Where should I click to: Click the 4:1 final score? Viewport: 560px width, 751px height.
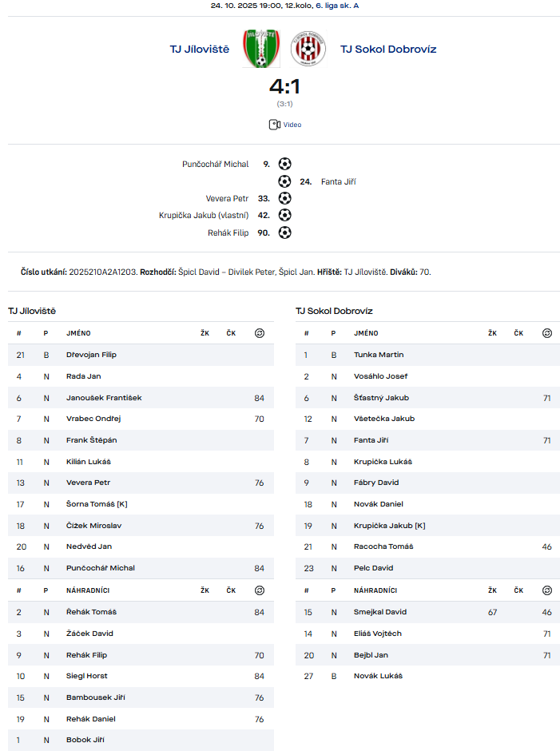284,86
